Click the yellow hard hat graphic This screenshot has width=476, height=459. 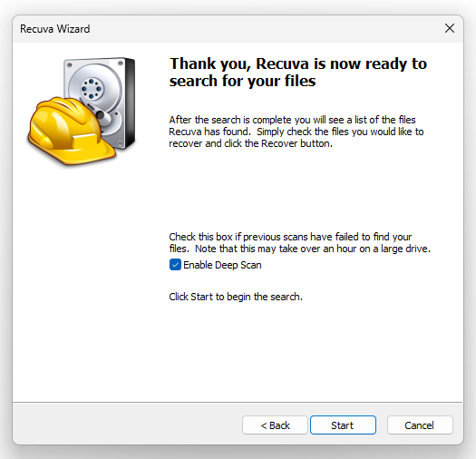tap(72, 132)
